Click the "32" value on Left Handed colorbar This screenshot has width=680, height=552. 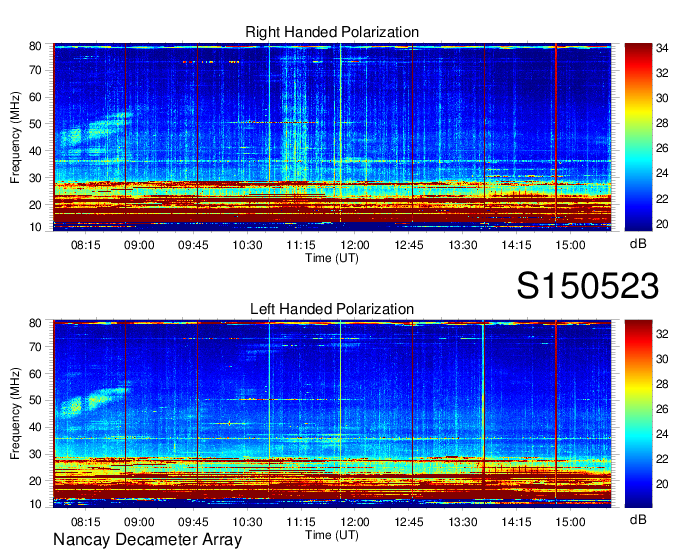pos(662,334)
